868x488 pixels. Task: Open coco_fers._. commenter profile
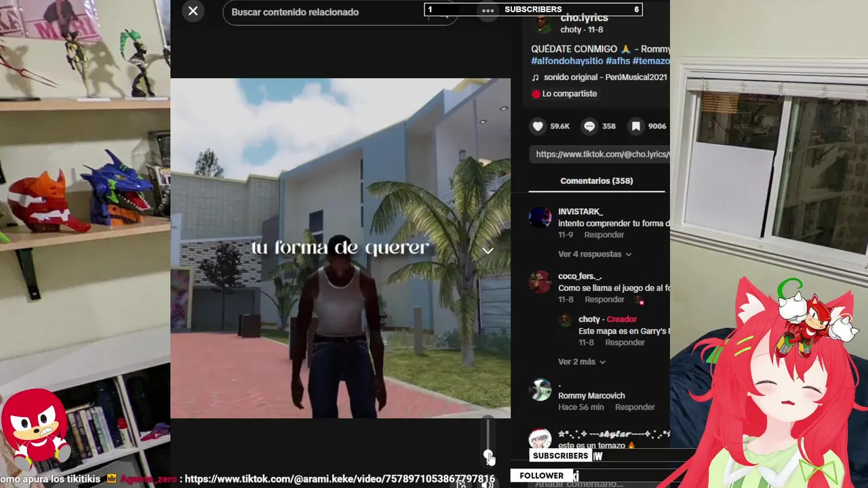[580, 277]
